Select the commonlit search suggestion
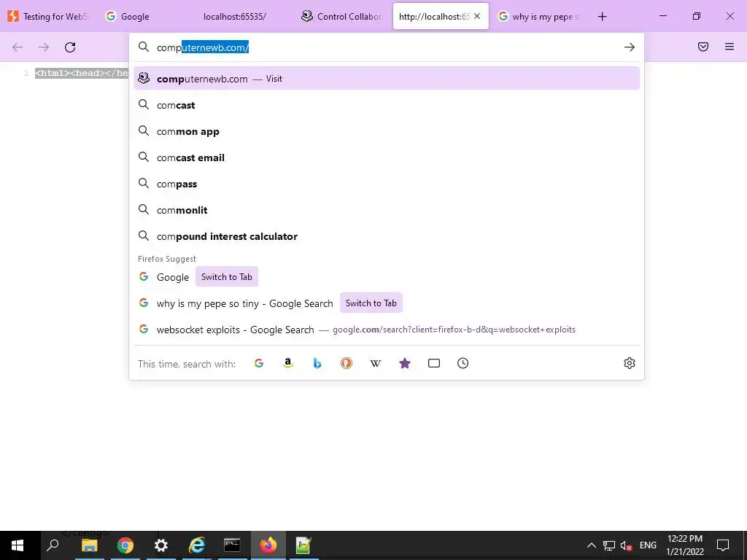The height and width of the screenshot is (560, 747). [387, 210]
